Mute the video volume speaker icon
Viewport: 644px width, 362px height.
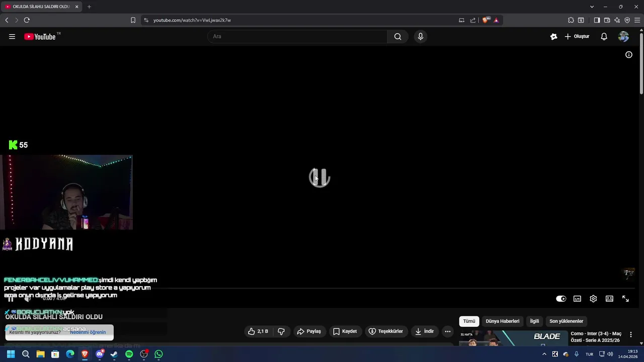(28, 299)
